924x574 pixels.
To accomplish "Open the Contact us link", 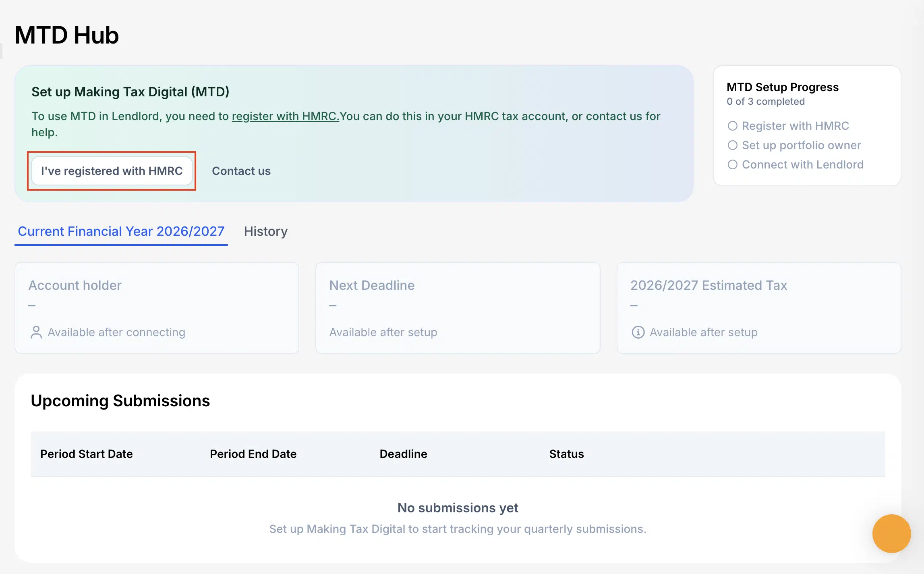I will 241,171.
